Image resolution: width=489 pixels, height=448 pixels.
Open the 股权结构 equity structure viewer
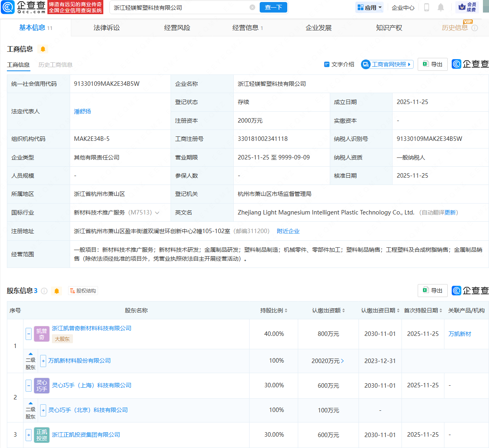(83, 291)
